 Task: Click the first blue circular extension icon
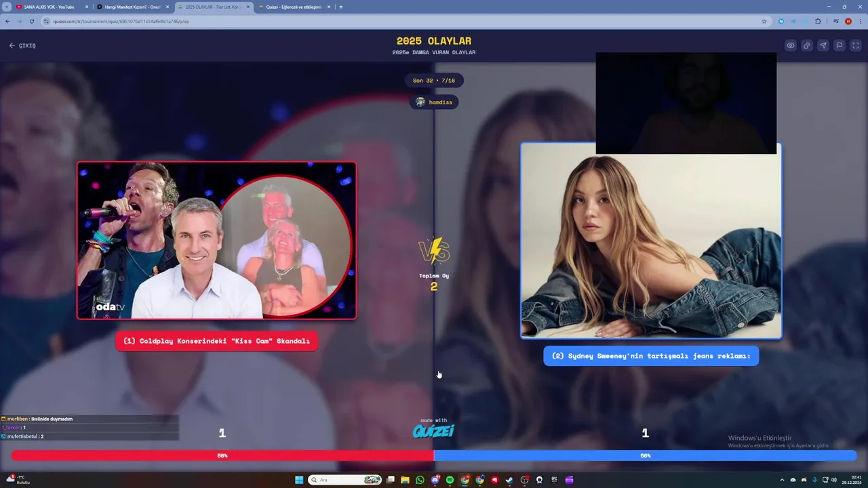tap(781, 21)
